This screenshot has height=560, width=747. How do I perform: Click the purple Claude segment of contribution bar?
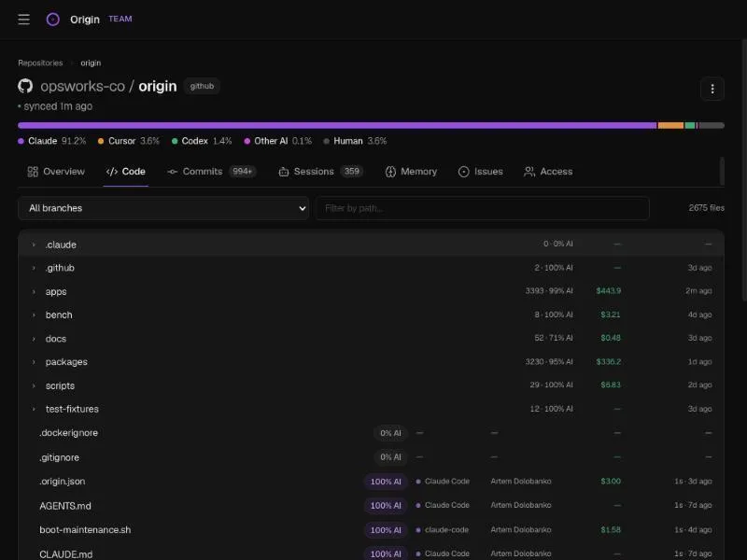(x=337, y=125)
